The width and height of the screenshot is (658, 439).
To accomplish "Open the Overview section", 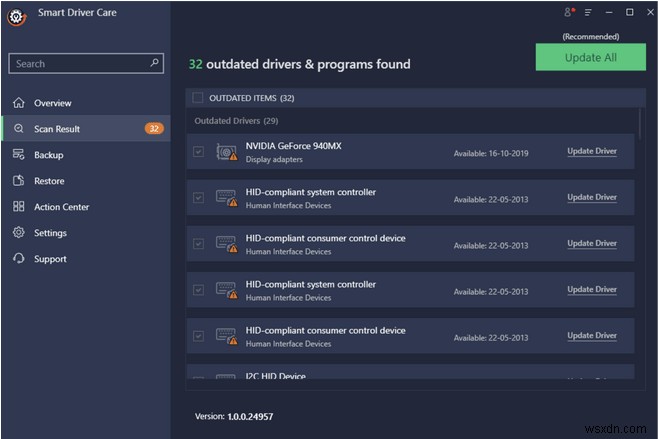I will (x=52, y=103).
